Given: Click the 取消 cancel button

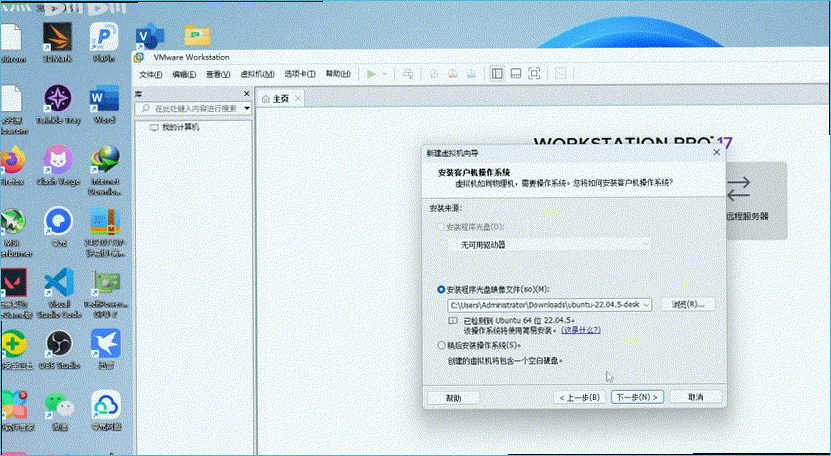Looking at the screenshot, I should tap(695, 397).
